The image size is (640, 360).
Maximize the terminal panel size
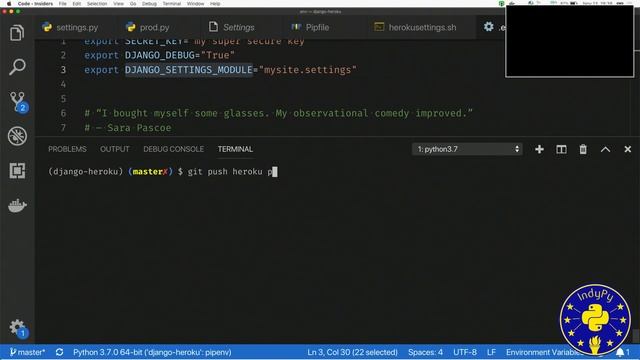tap(605, 149)
